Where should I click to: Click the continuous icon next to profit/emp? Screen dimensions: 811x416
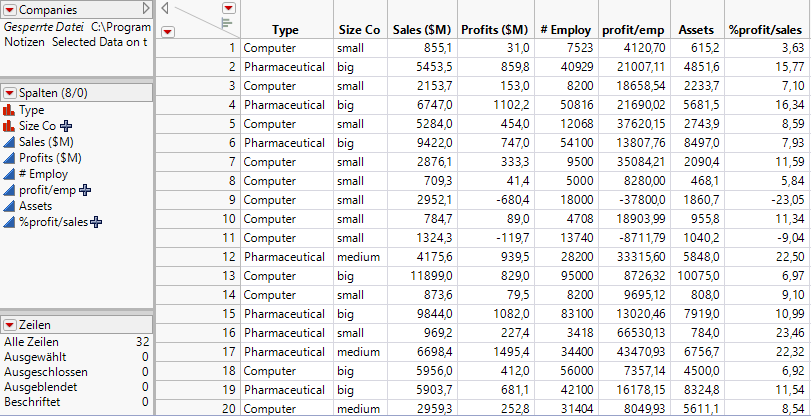click(x=9, y=190)
